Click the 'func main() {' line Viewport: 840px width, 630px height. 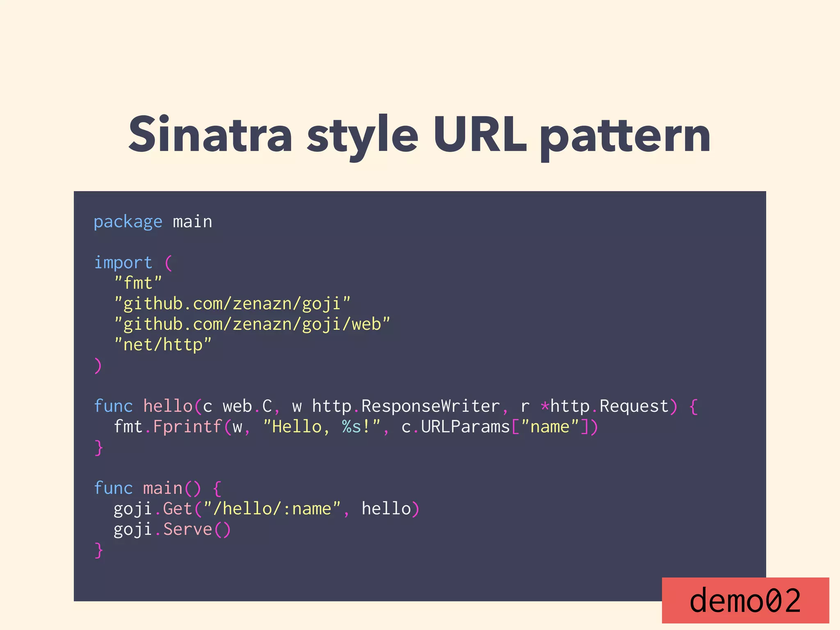(x=158, y=488)
